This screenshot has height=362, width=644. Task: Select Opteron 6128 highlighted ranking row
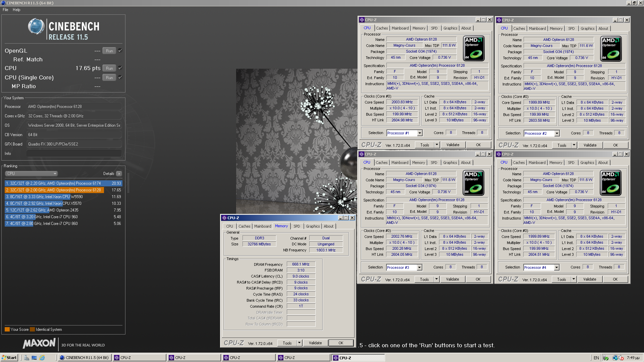[x=63, y=190]
